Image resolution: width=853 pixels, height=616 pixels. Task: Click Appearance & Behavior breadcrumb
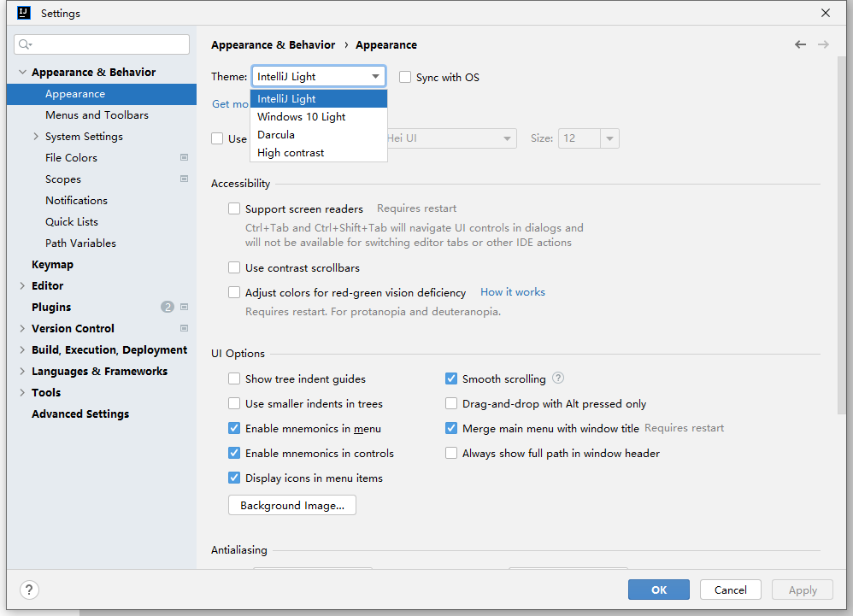tap(274, 45)
